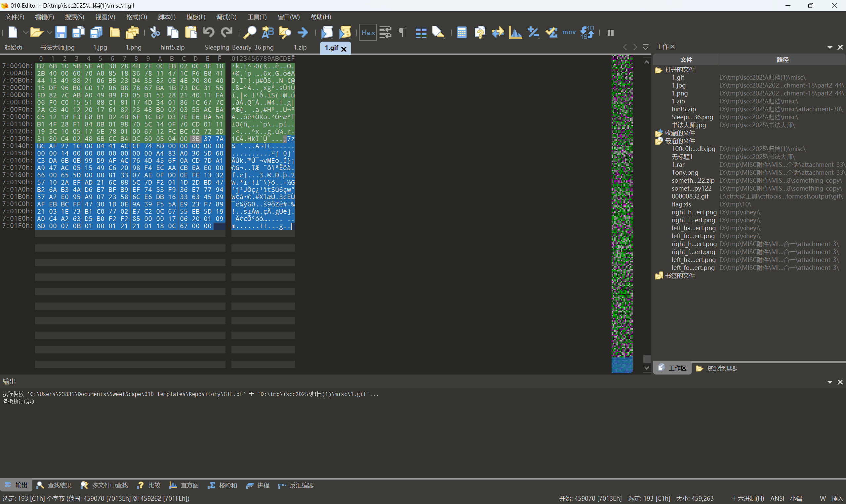Switch to the hint5.zip tab
The image size is (846, 504).
172,47
